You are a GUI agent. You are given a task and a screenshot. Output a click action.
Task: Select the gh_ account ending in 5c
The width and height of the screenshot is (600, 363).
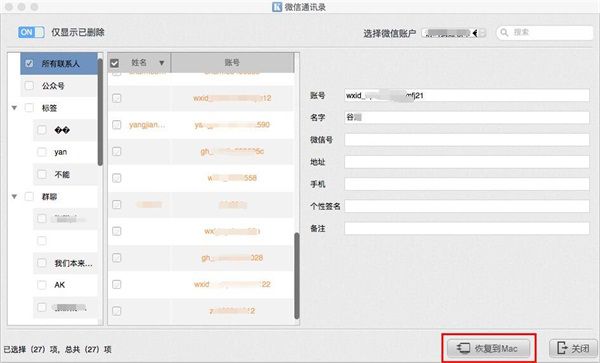tap(232, 151)
